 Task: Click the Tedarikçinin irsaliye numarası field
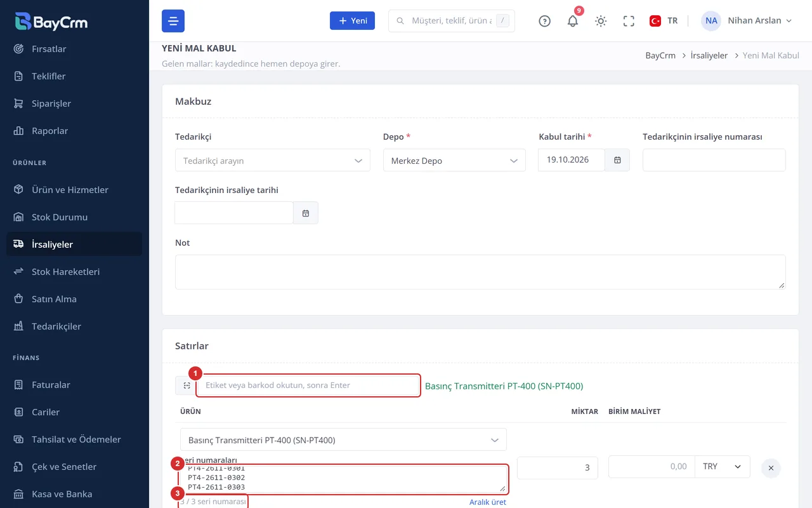(714, 160)
